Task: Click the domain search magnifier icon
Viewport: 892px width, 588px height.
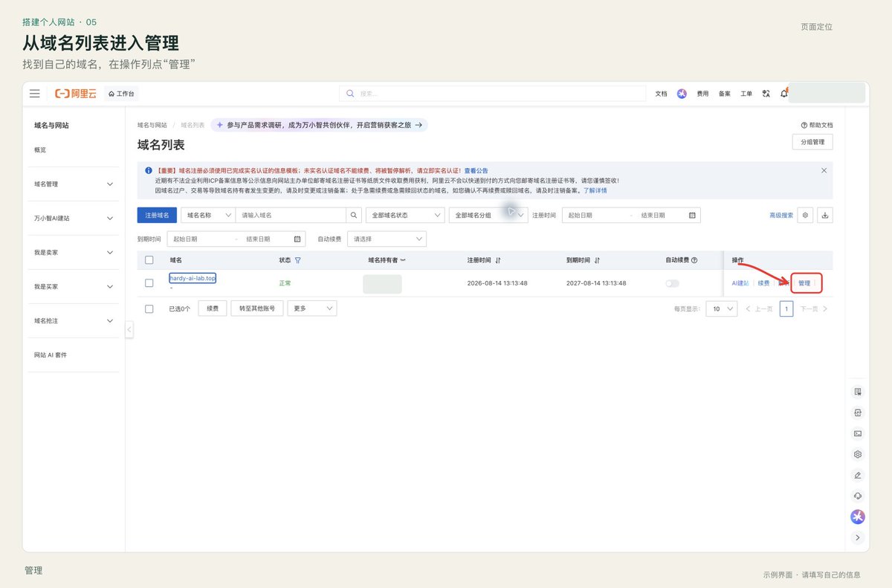Action: click(x=355, y=215)
